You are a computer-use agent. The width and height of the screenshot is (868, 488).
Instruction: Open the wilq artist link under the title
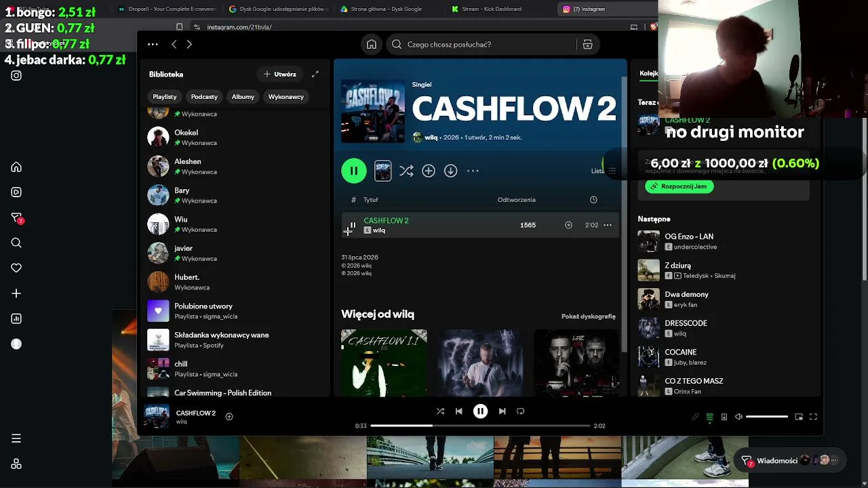(431, 138)
